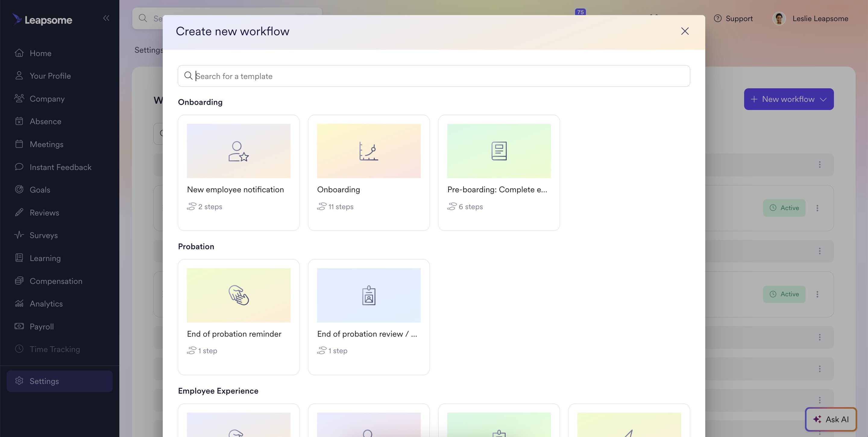Focus the Search for a template field
The height and width of the screenshot is (437, 868).
click(x=434, y=76)
